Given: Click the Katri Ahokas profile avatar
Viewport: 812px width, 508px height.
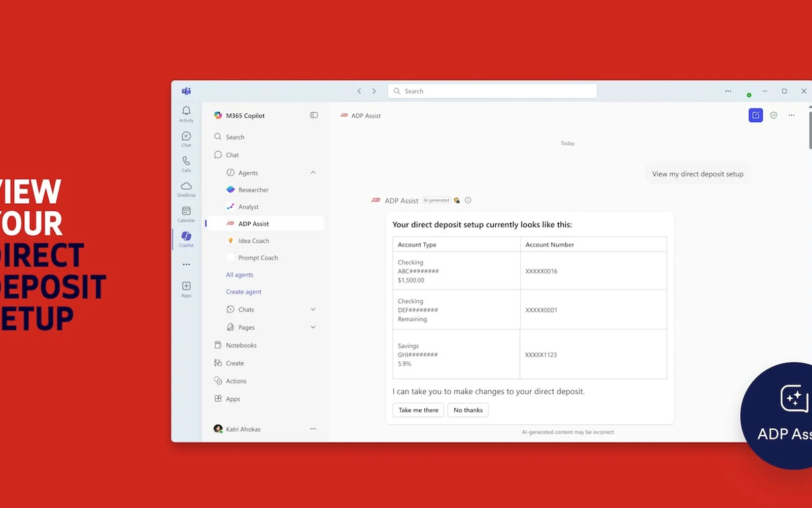Looking at the screenshot, I should 218,429.
